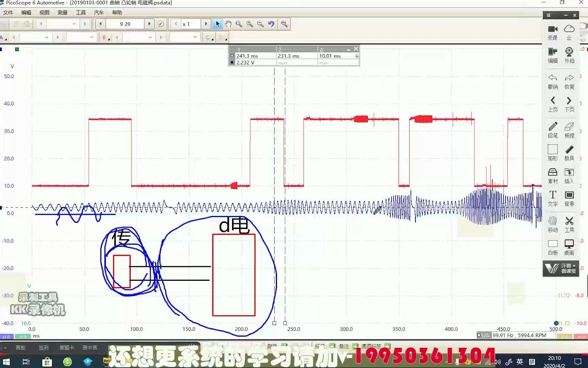
Task: Click 恢复 redo arrow in side panel
Action: pyautogui.click(x=569, y=82)
